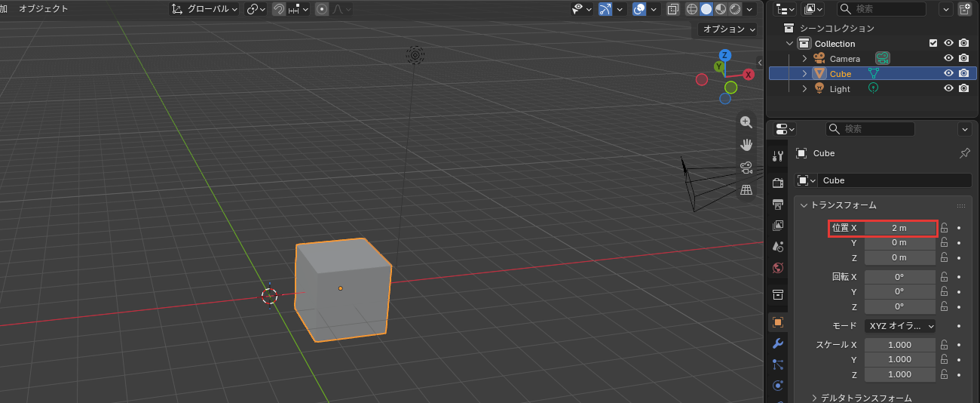
Task: Switch to wireframe shading mode
Action: point(692,9)
